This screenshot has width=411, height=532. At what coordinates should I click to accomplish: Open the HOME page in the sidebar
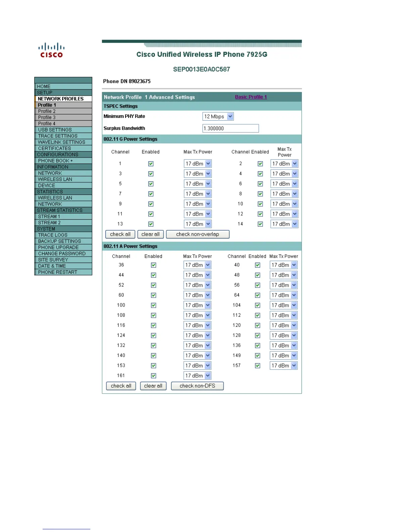[63, 86]
